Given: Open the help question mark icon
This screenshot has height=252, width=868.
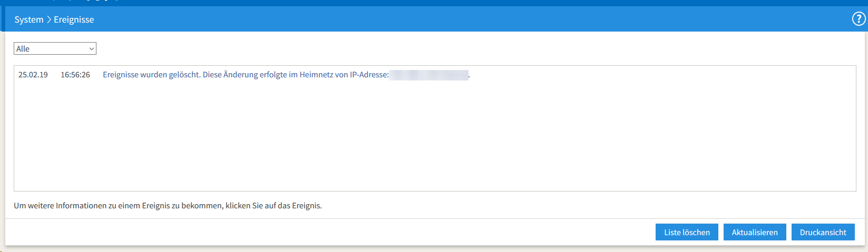Looking at the screenshot, I should click(859, 19).
